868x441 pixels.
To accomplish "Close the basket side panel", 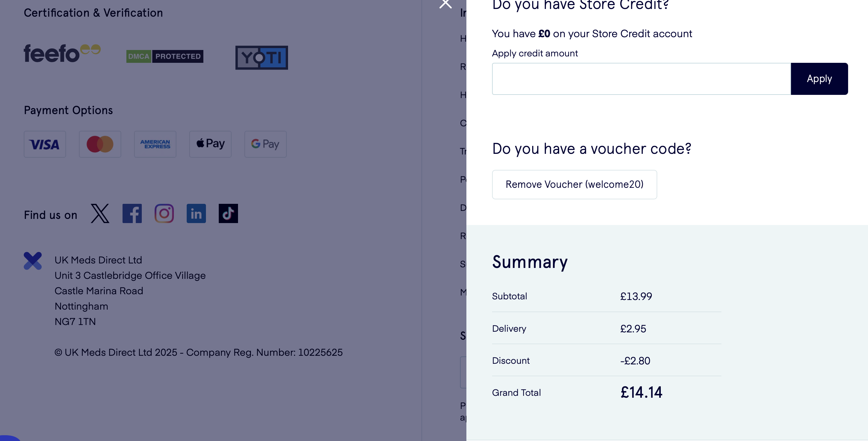I will point(446,4).
